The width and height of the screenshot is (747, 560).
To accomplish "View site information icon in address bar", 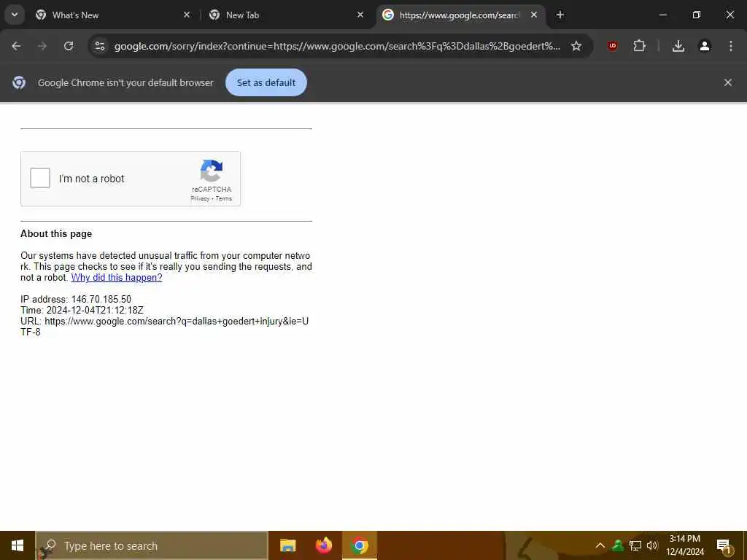I will point(99,46).
